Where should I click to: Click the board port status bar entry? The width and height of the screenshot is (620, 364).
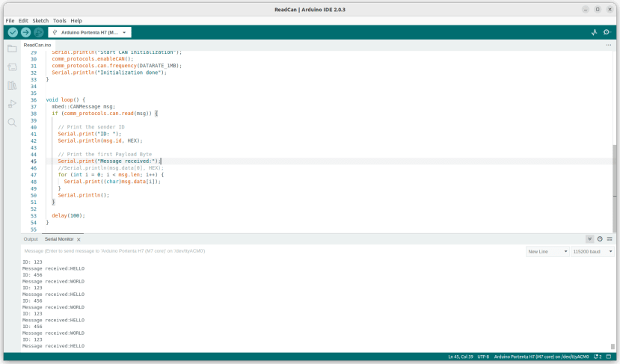pos(541,357)
